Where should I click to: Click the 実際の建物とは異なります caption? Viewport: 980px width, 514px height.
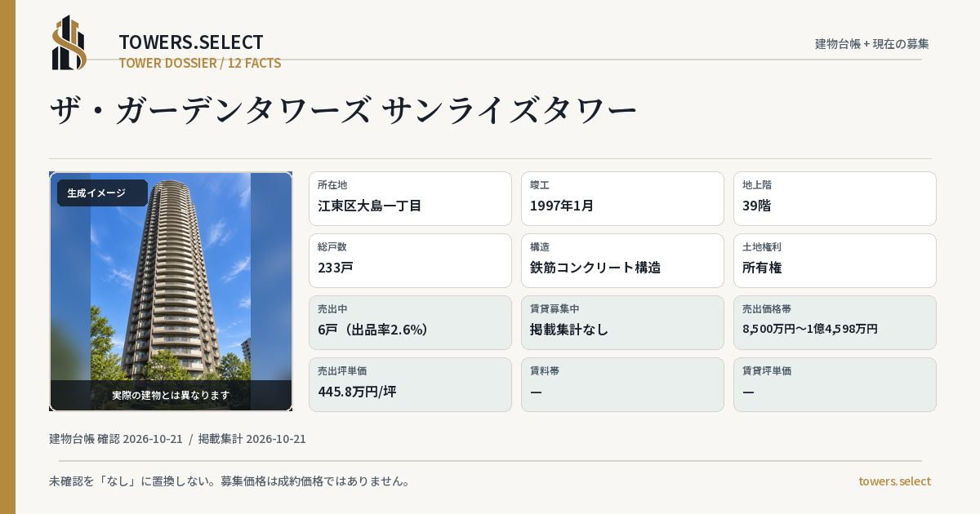point(171,395)
